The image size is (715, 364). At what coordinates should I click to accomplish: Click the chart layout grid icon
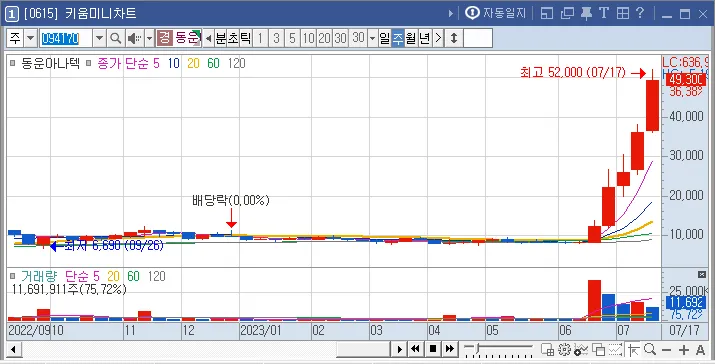[548, 350]
